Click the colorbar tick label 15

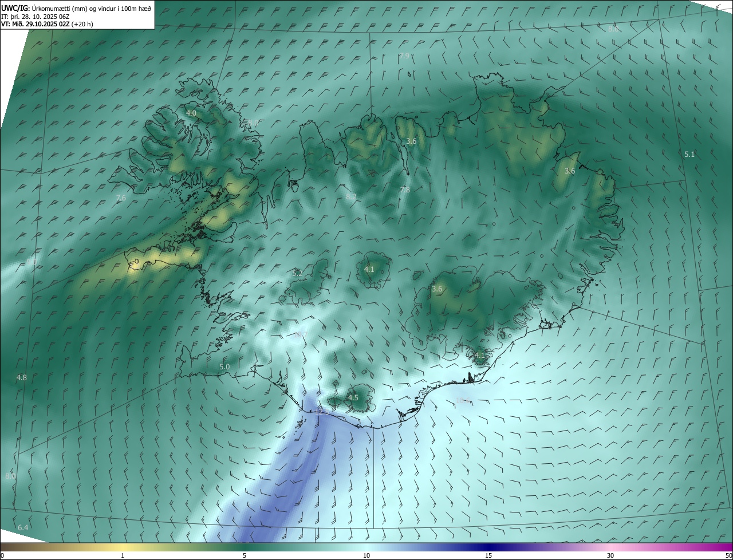coord(488,555)
